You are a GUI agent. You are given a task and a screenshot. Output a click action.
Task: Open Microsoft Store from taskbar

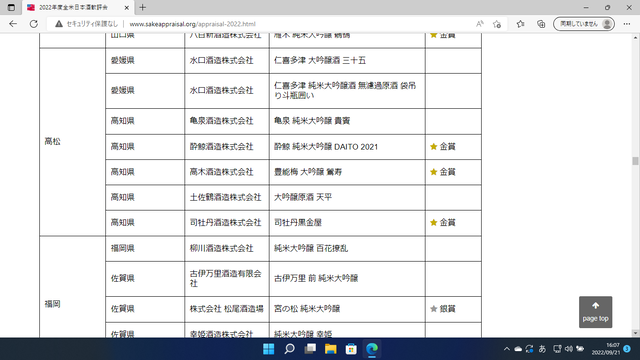351,349
